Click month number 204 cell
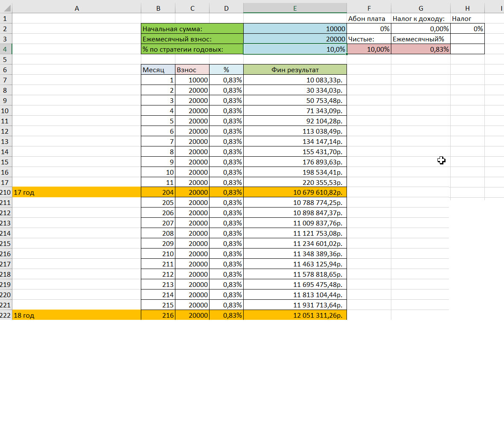 tap(158, 192)
